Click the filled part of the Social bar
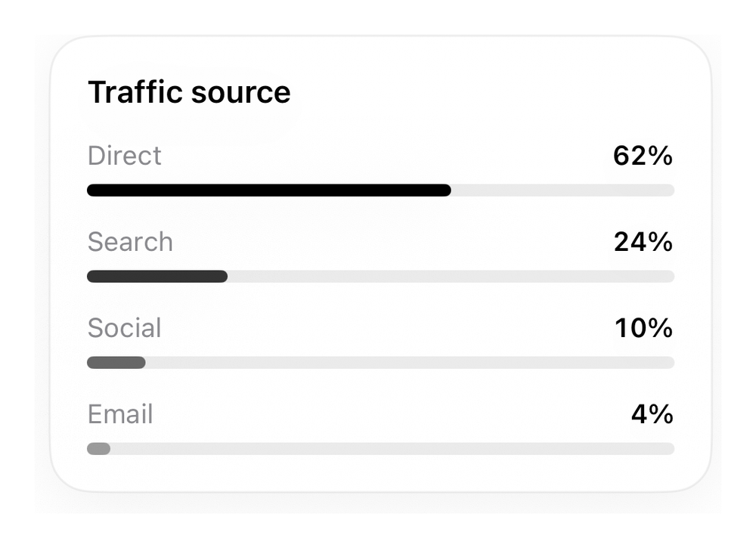Image resolution: width=756 pixels, height=548 pixels. pos(116,363)
